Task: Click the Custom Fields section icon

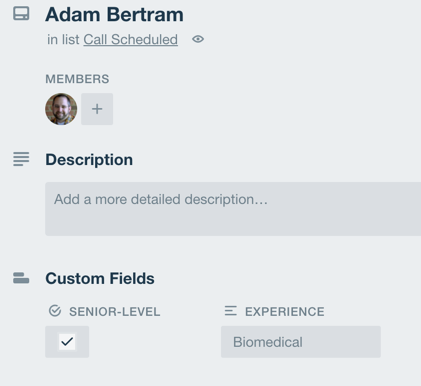Action: click(21, 278)
